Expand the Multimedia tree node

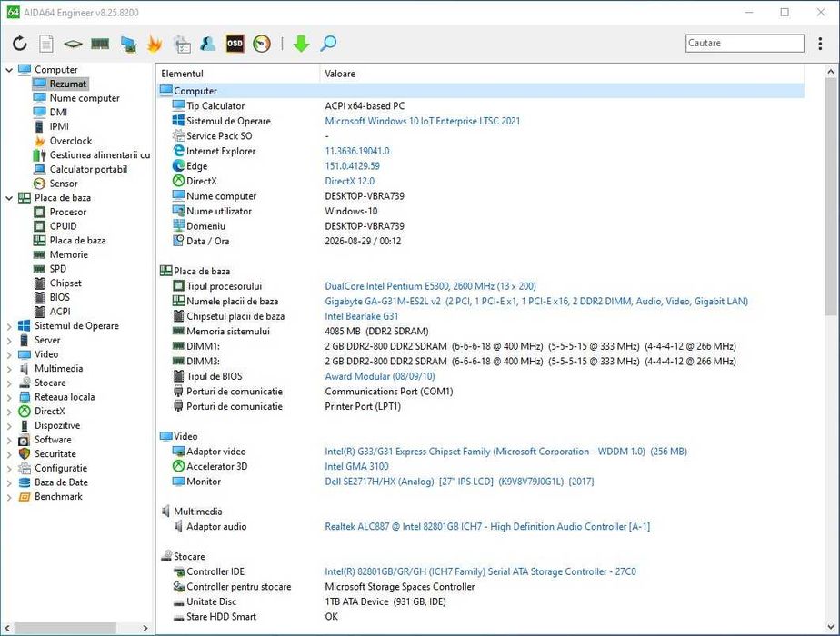pos(9,369)
